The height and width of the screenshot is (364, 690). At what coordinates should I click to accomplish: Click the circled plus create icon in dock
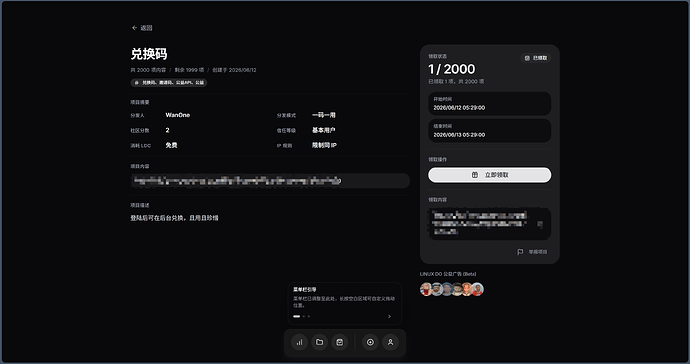370,342
